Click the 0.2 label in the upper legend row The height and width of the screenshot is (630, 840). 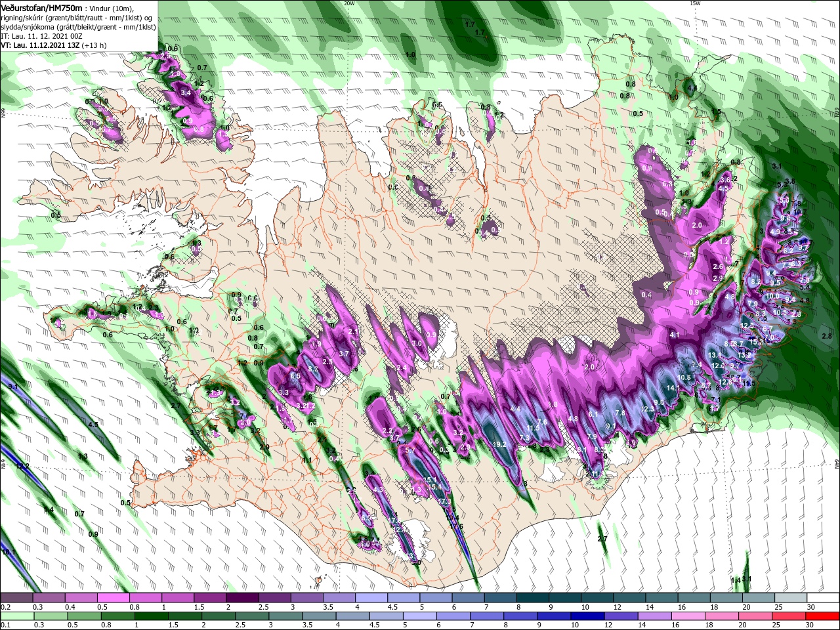[5, 607]
